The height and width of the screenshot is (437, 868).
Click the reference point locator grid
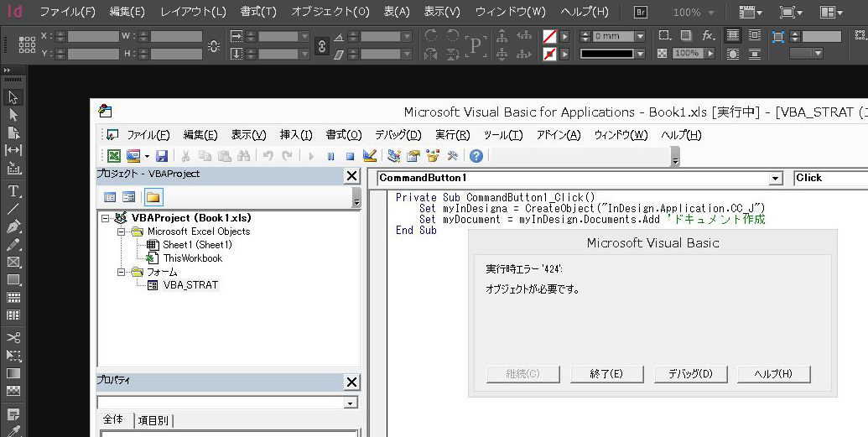tap(27, 44)
